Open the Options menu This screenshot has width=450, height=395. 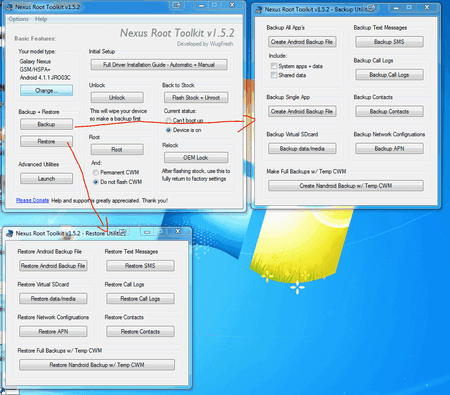18,19
